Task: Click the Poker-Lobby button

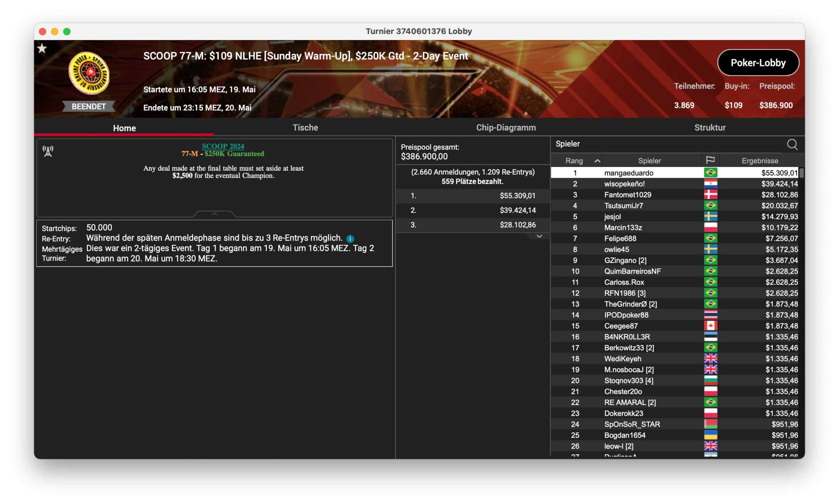Action: [x=758, y=63]
